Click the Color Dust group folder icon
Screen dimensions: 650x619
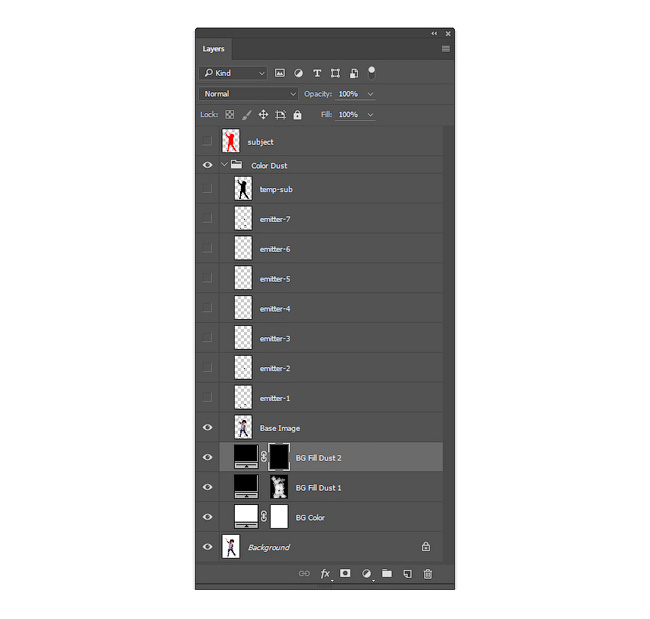pos(236,165)
